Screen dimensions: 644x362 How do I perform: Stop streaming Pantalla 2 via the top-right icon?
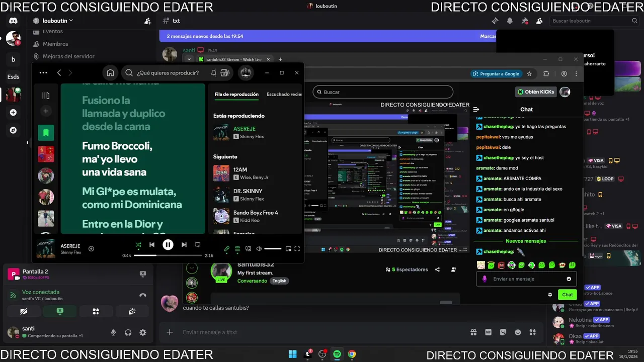pyautogui.click(x=143, y=274)
